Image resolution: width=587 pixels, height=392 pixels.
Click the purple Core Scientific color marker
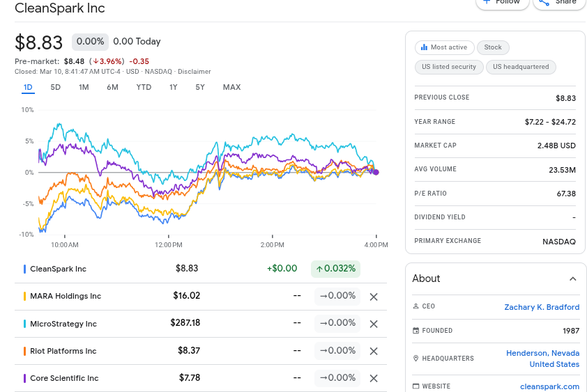click(24, 378)
